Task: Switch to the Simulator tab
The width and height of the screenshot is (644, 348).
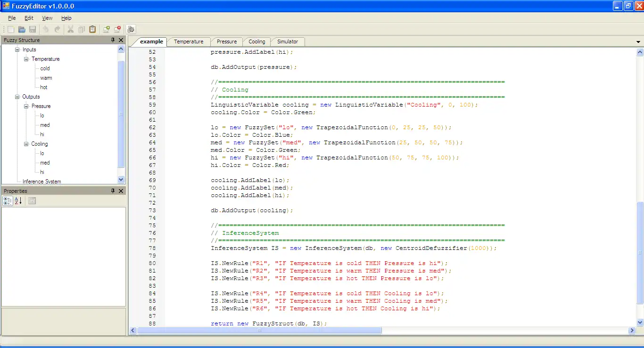Action: click(x=287, y=41)
